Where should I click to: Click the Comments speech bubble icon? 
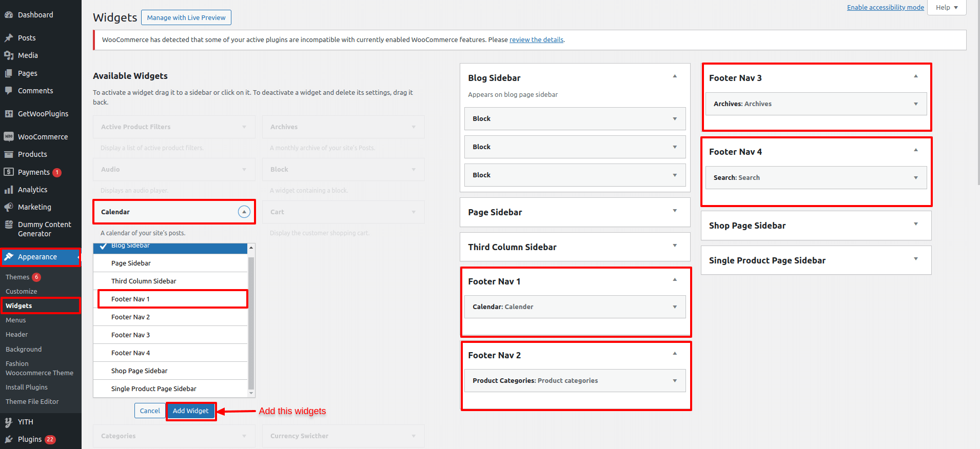[x=9, y=91]
